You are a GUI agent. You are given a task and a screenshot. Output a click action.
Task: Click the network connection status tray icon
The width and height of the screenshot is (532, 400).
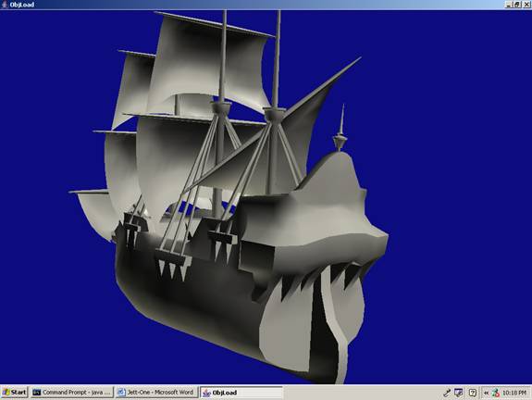(496, 393)
